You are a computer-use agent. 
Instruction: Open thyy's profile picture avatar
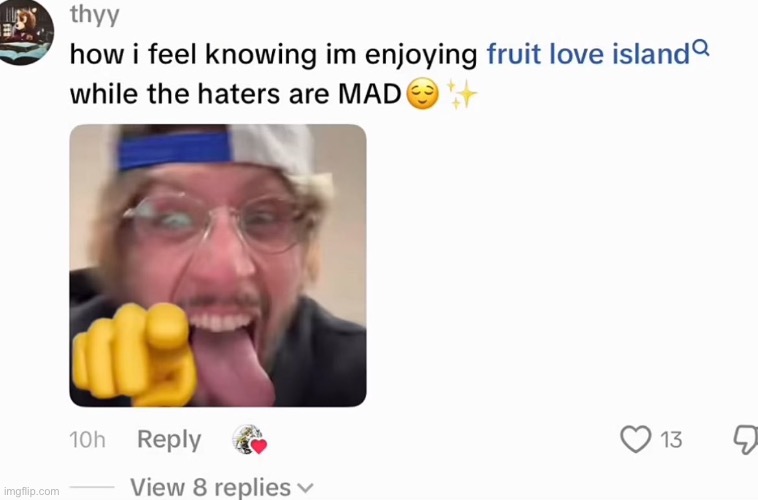click(x=24, y=31)
